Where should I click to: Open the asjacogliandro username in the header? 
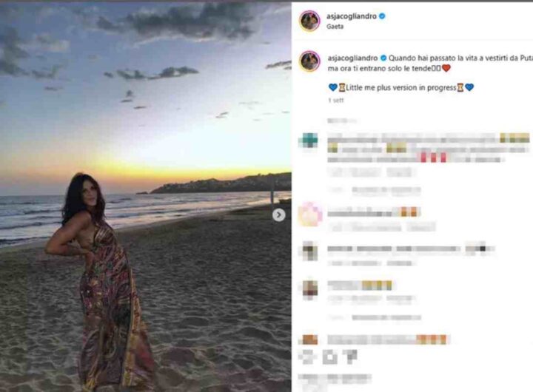[x=351, y=16]
